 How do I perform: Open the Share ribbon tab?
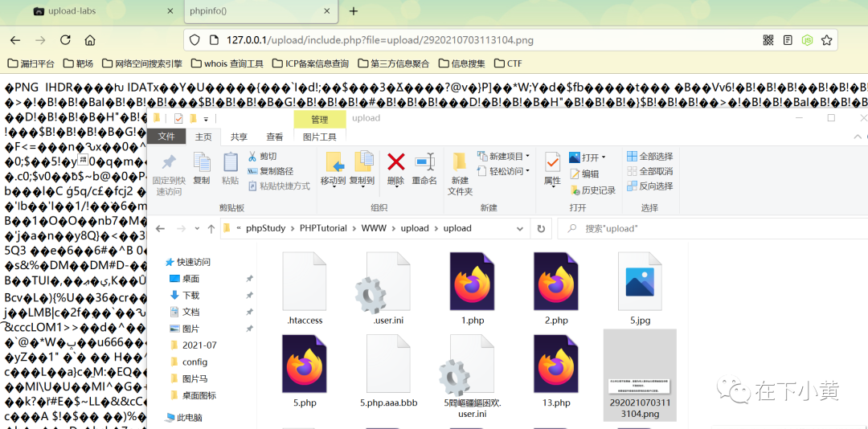pos(240,137)
